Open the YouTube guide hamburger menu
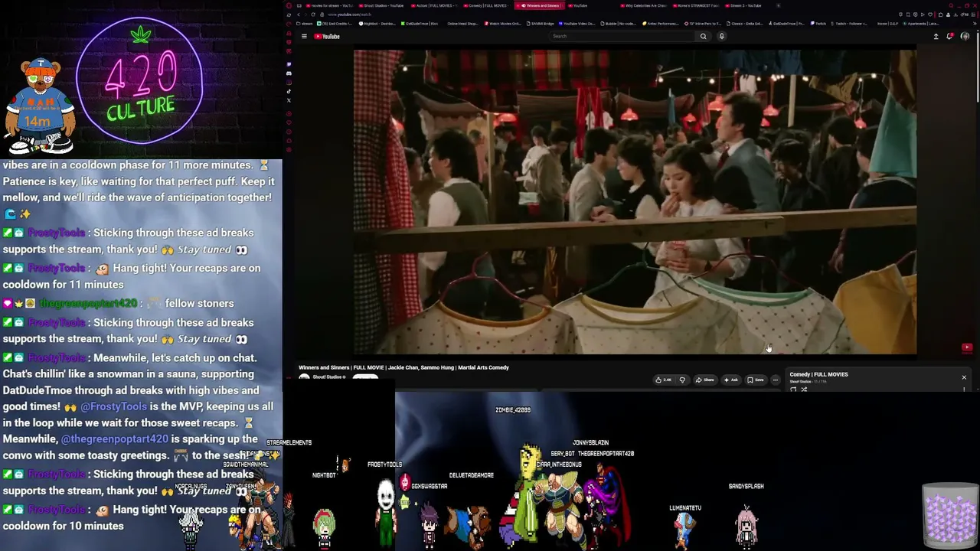980x551 pixels. (304, 36)
